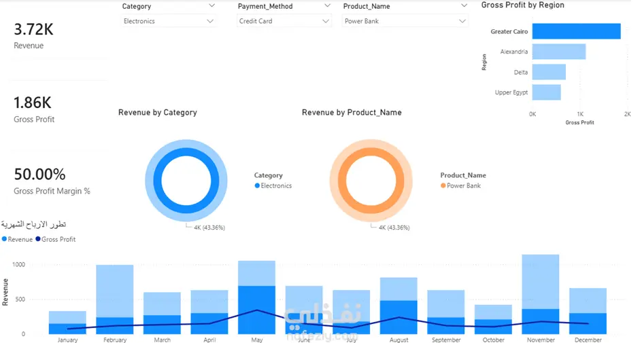Select the August revenue bar
Screen dimensions: 644x343
(x=399, y=306)
